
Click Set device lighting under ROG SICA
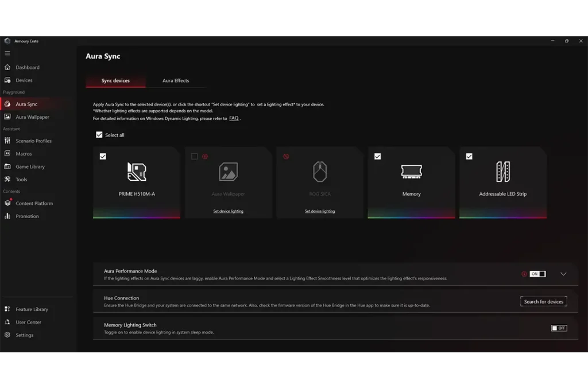coord(320,211)
